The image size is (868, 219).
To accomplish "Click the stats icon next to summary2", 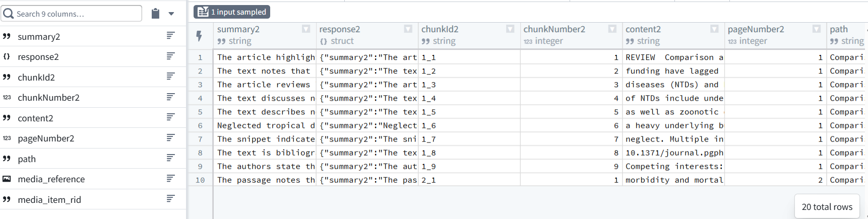I will (171, 35).
